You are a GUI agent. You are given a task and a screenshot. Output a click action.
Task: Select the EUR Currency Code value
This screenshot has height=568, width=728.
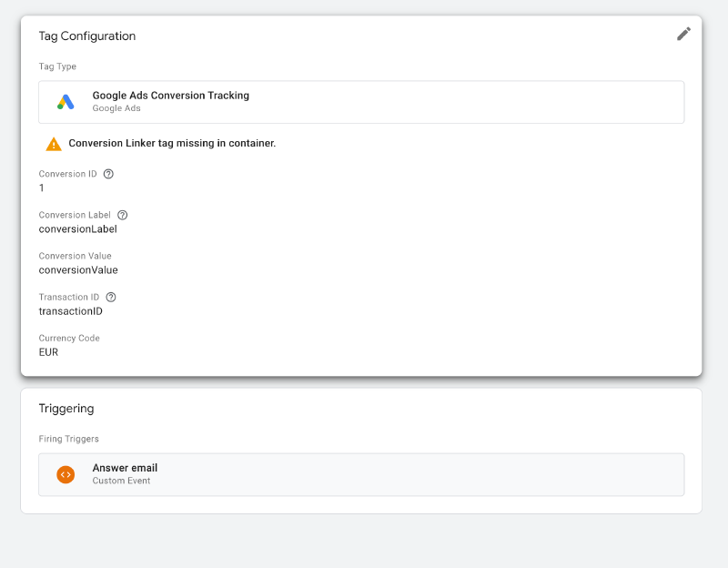click(48, 351)
